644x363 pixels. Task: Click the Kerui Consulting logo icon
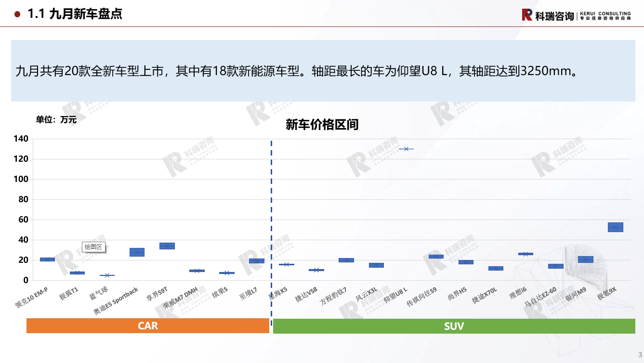click(527, 14)
